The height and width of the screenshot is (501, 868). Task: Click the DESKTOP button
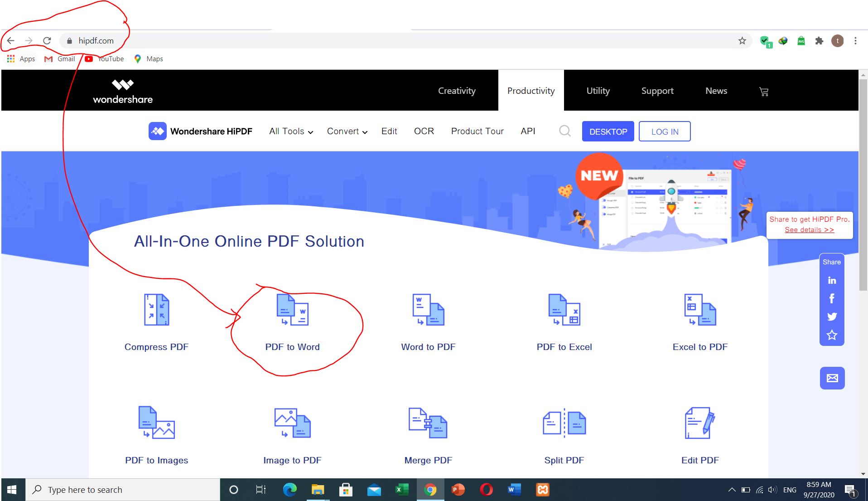(x=608, y=131)
